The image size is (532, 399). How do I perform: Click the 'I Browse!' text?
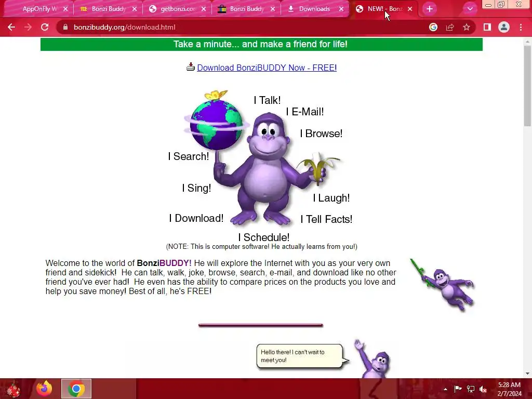pos(321,134)
